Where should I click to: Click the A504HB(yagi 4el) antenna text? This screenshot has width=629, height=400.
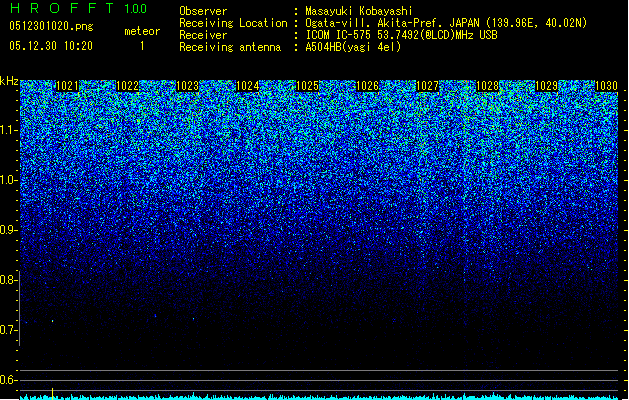353,47
